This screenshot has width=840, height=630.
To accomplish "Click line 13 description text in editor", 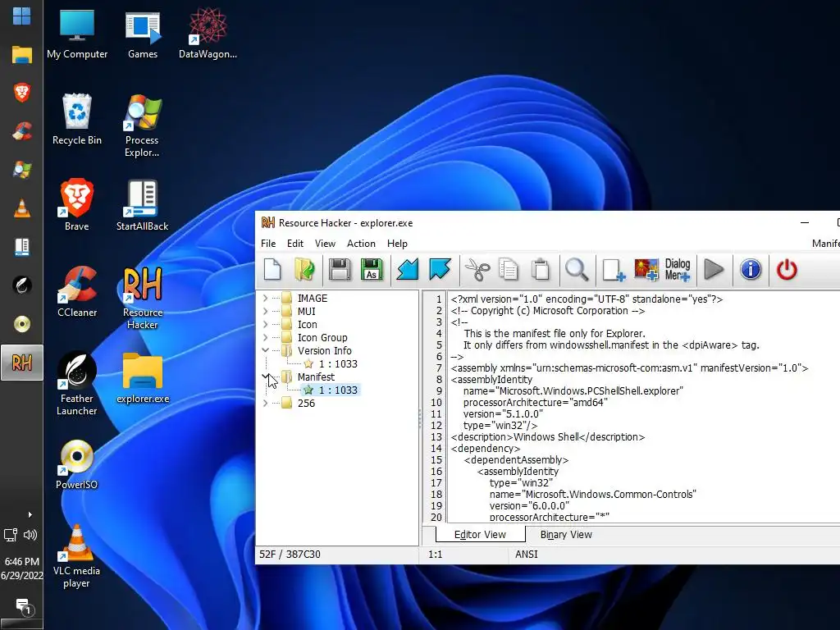I will click(548, 437).
